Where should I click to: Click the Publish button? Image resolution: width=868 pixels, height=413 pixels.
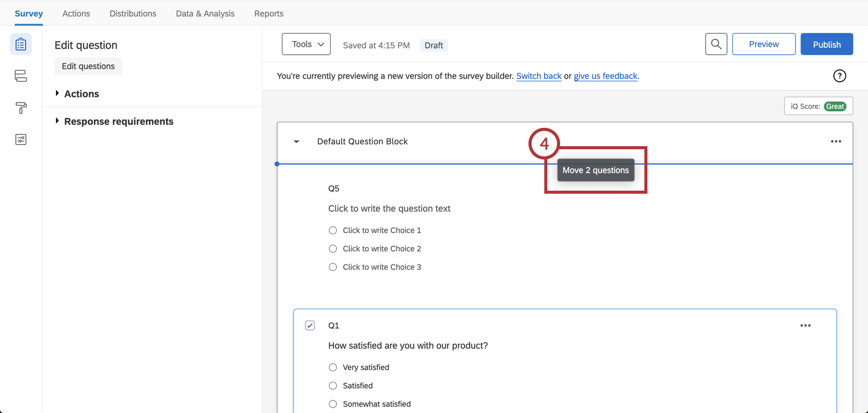[x=827, y=44]
